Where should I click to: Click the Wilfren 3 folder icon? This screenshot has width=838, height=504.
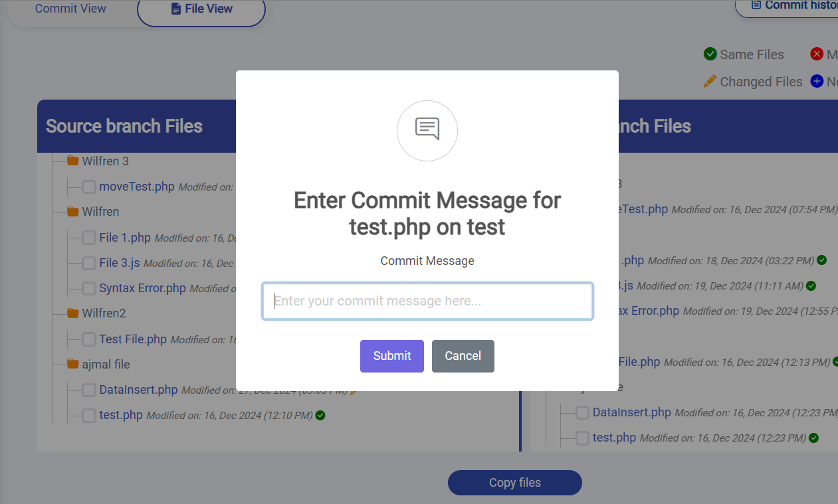click(73, 161)
